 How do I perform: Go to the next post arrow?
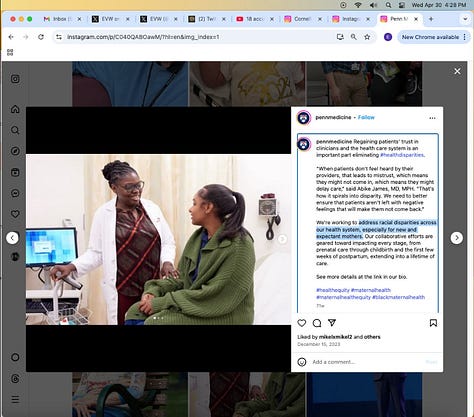pos(457,238)
